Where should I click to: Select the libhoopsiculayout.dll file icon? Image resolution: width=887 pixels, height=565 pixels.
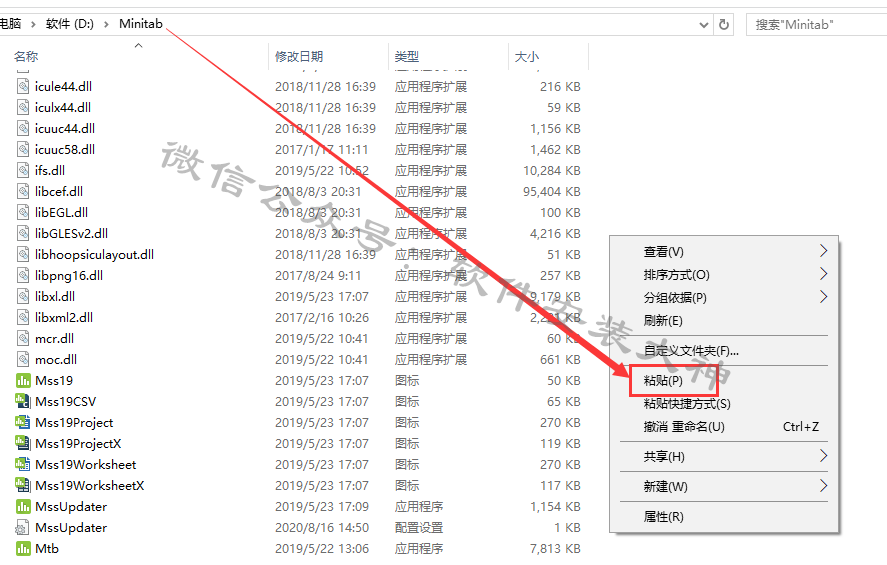coord(23,255)
